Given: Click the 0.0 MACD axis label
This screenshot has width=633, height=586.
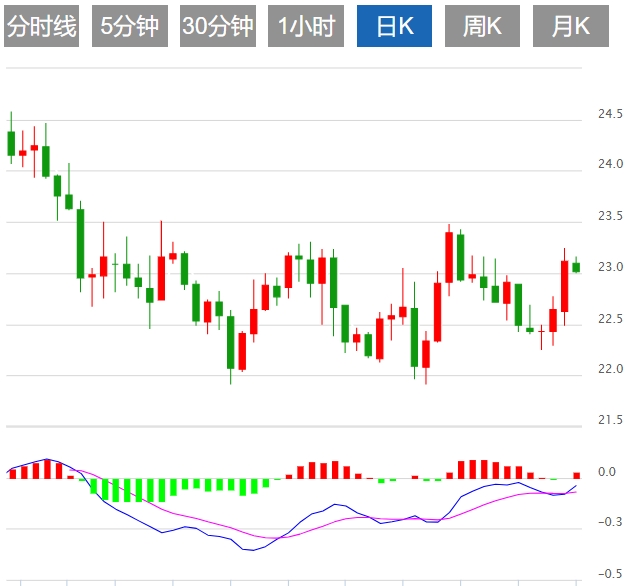Looking at the screenshot, I should click(607, 472).
